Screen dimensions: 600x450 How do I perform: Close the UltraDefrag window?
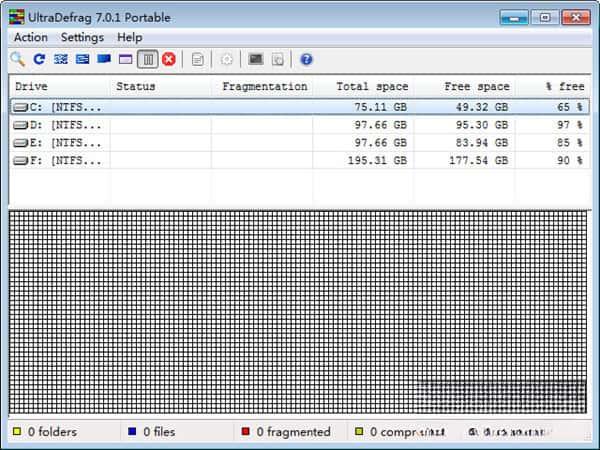(x=576, y=18)
